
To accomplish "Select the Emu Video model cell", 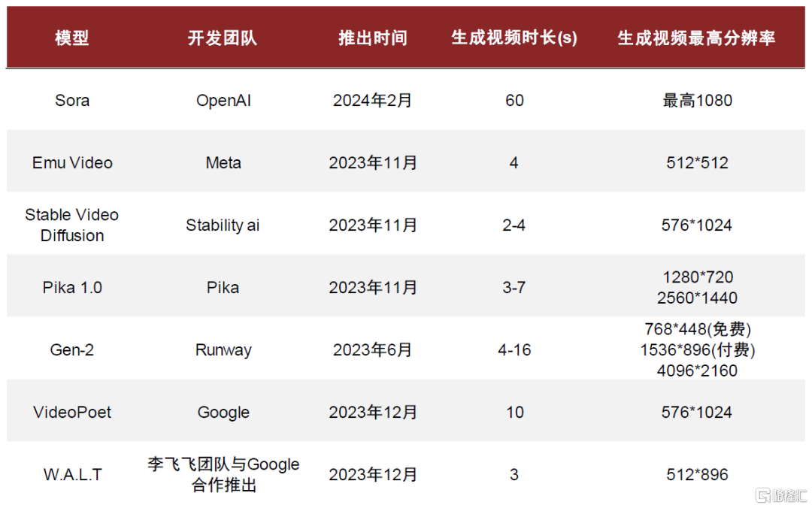I will pyautogui.click(x=72, y=162).
